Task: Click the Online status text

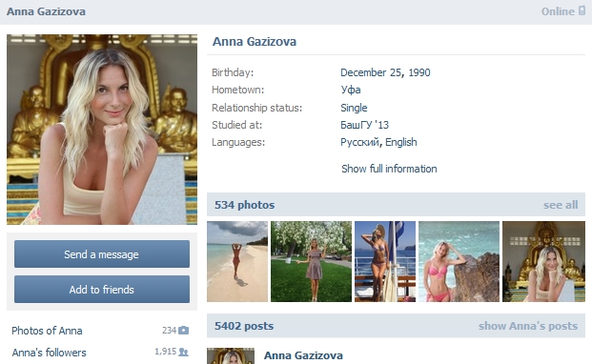Action: tap(558, 11)
